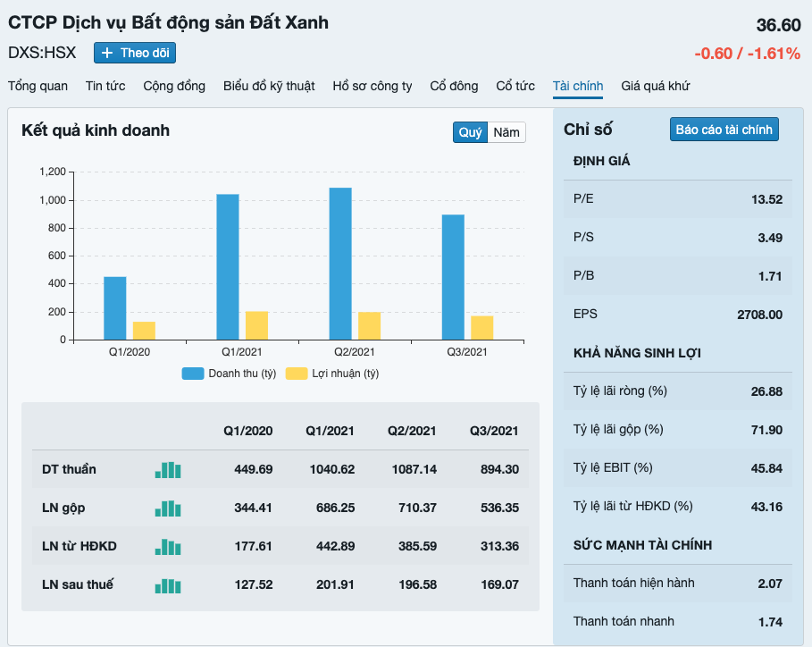
Task: Click the 449.69 revenue value
Action: (253, 469)
